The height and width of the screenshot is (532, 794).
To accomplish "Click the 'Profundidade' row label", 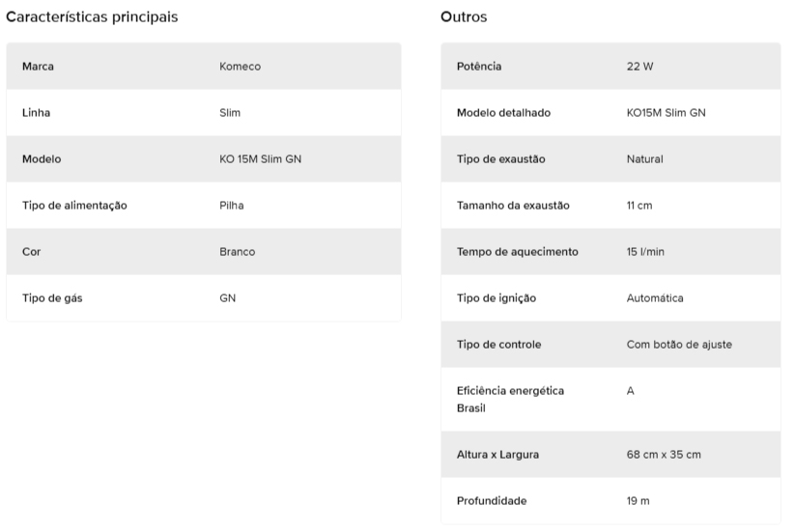I will click(x=492, y=501).
